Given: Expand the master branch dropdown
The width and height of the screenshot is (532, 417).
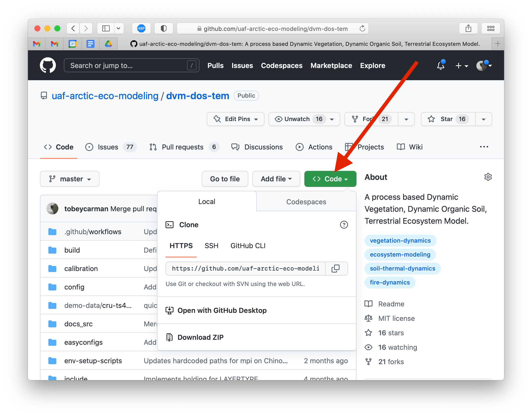Looking at the screenshot, I should click(70, 179).
